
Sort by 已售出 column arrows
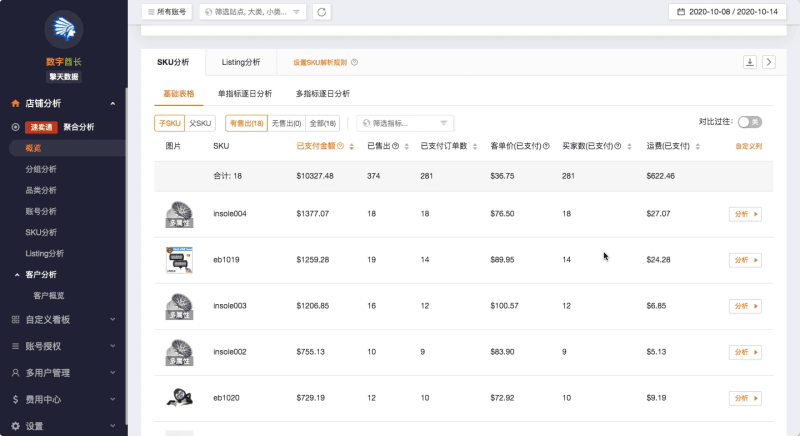click(x=407, y=146)
